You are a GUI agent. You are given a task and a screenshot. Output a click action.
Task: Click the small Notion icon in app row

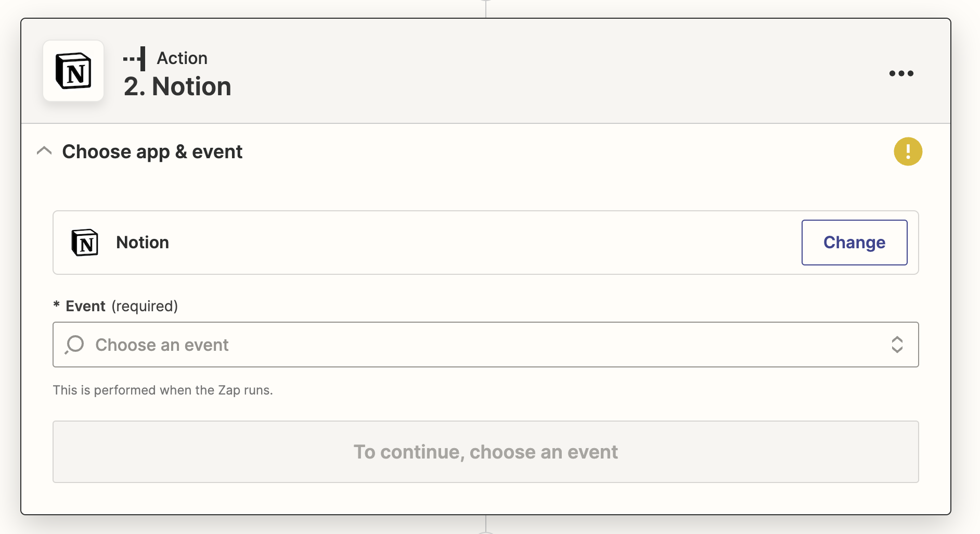[x=85, y=243]
